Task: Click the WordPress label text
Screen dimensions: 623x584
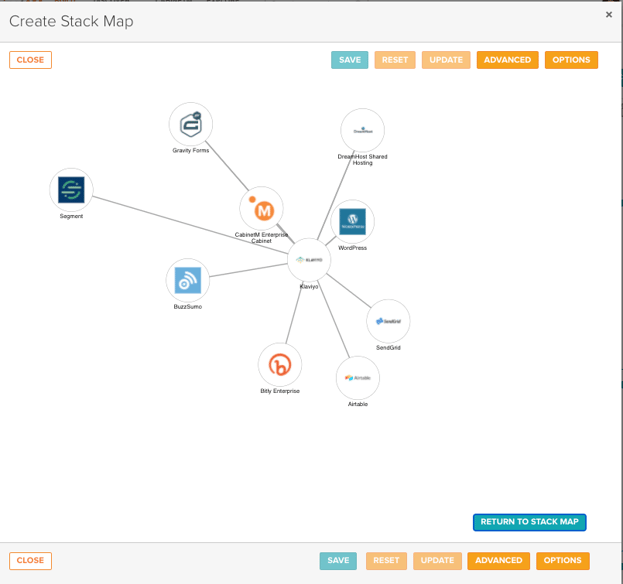Action: (352, 248)
